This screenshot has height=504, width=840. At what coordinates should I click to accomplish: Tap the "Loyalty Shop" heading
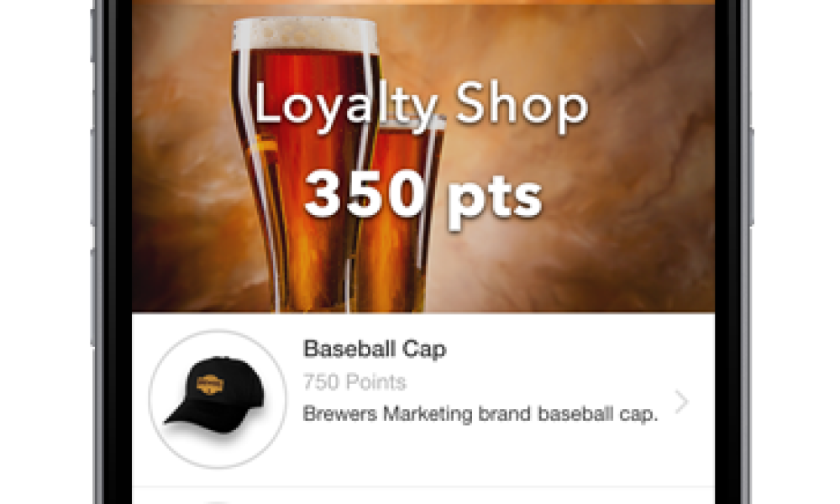point(421,106)
